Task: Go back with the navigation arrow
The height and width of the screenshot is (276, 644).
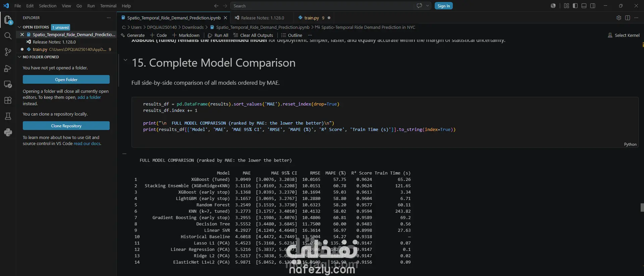Action: click(x=216, y=6)
